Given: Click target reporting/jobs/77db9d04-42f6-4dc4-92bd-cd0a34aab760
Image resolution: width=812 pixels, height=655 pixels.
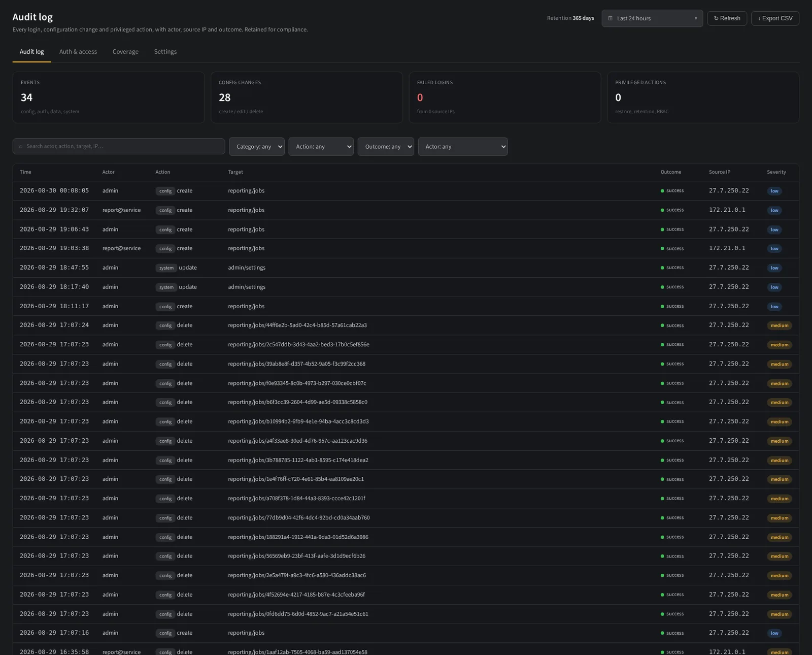Looking at the screenshot, I should pos(299,518).
